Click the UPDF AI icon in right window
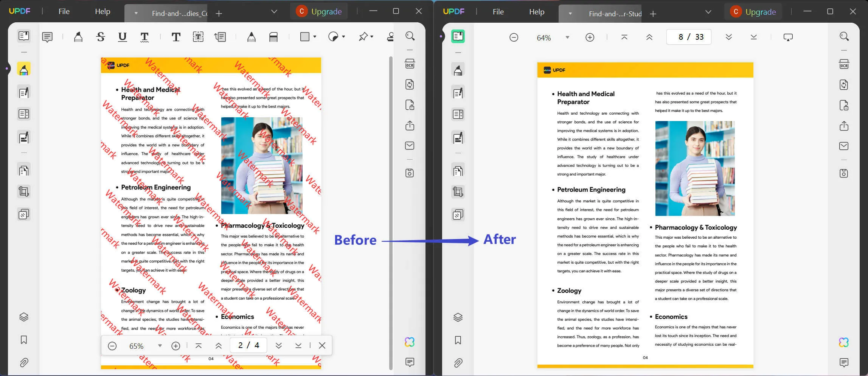 click(x=844, y=342)
